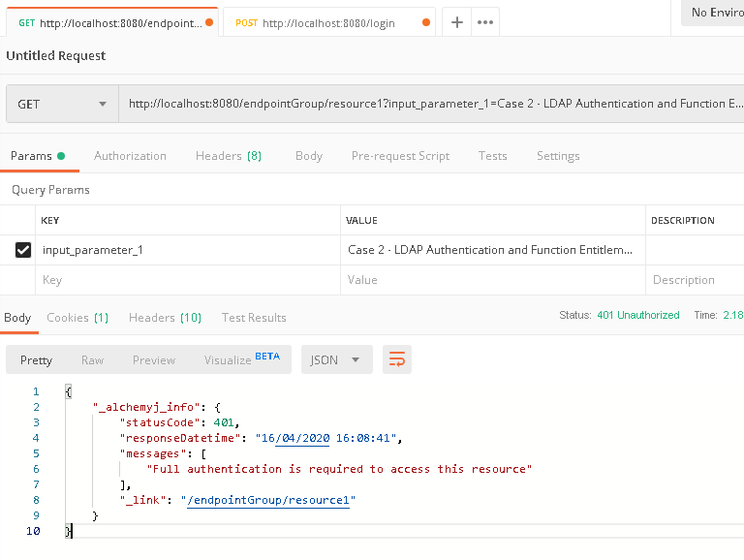Follow the /endpointGroup/resource1 link

tap(268, 500)
